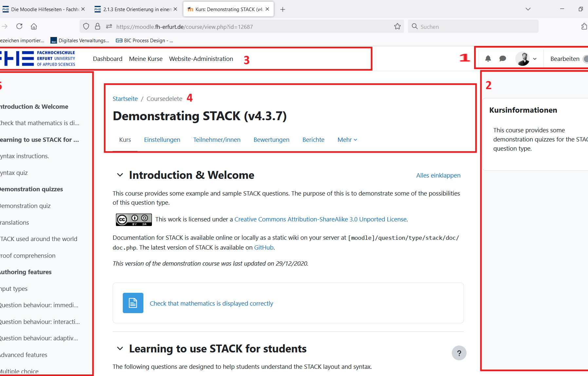Open the GitHub link
Viewport: 588px width, 376px height.
[x=264, y=248]
